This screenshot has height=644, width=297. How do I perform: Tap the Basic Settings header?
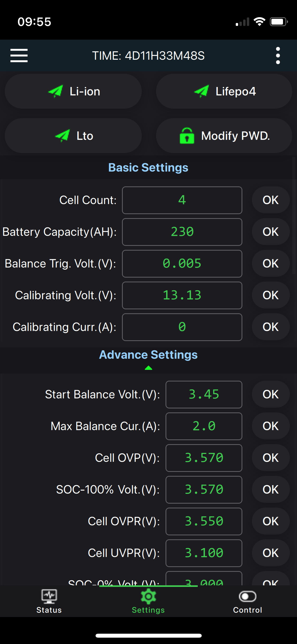click(x=148, y=168)
